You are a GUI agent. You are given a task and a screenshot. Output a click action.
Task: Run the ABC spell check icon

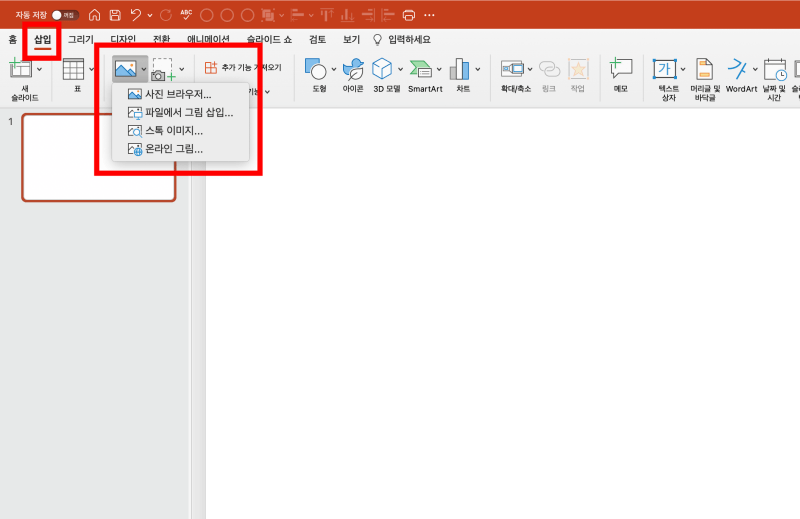pyautogui.click(x=186, y=15)
